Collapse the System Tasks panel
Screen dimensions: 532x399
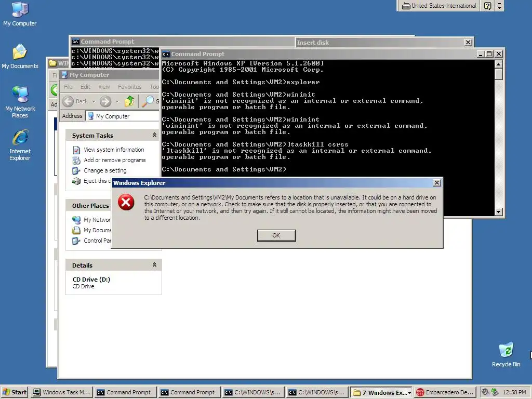[154, 135]
